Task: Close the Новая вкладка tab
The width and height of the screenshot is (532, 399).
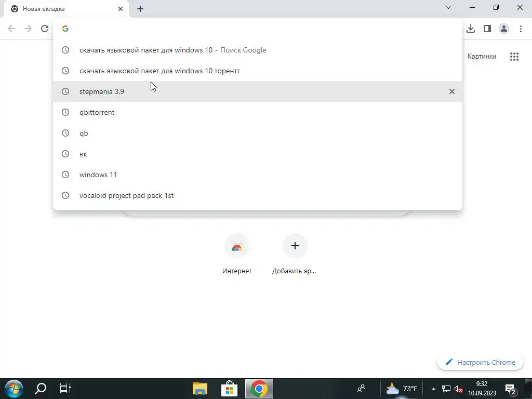Action: pos(121,9)
